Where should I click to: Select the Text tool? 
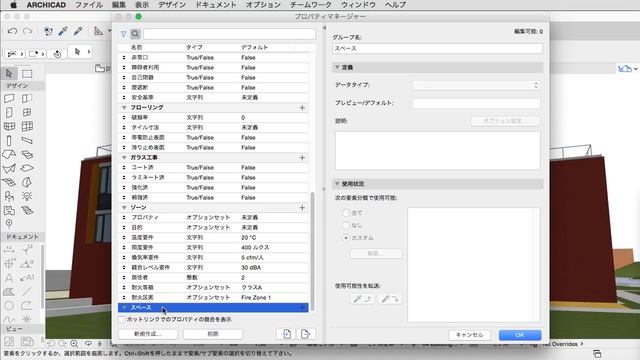coord(9,278)
